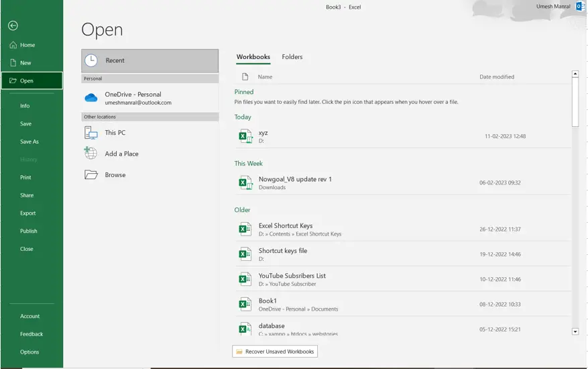588x369 pixels.
Task: Choose the This PC computer icon
Action: 91,133
